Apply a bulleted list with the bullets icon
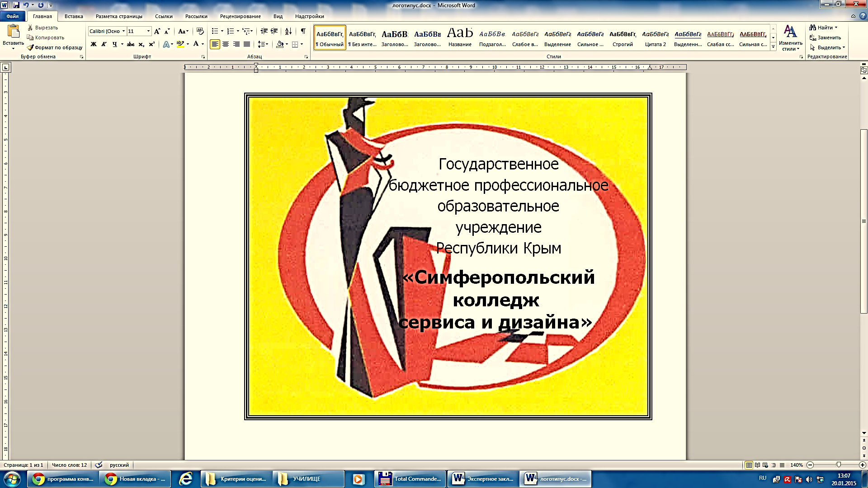 pos(215,31)
